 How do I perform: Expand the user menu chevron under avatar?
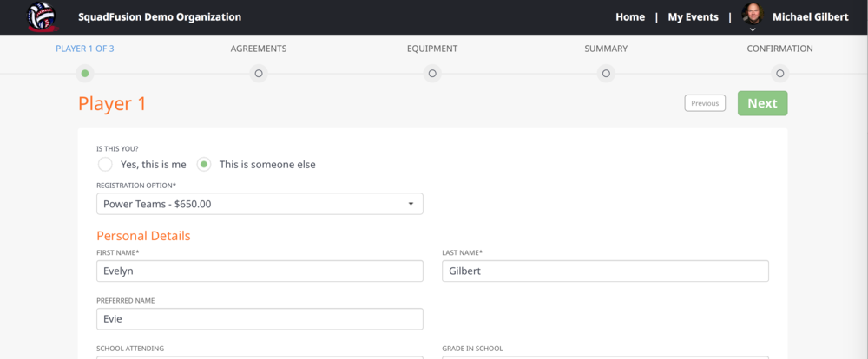click(x=753, y=29)
